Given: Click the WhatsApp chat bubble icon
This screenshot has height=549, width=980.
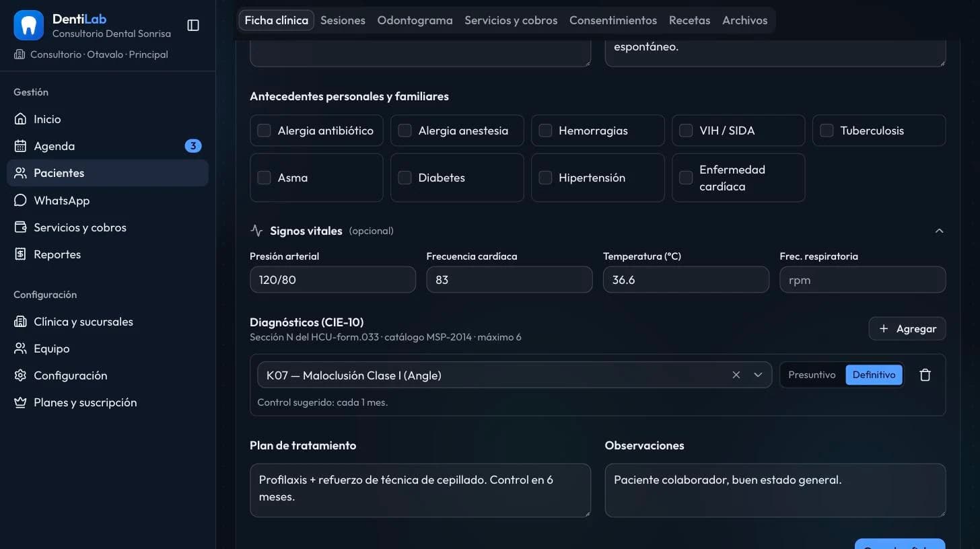Looking at the screenshot, I should pyautogui.click(x=21, y=200).
